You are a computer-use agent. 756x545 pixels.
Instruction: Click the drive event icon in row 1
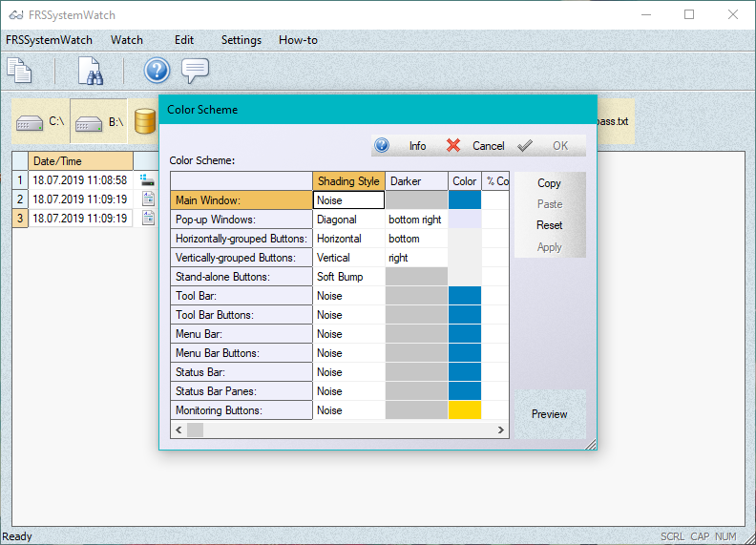pyautogui.click(x=147, y=180)
